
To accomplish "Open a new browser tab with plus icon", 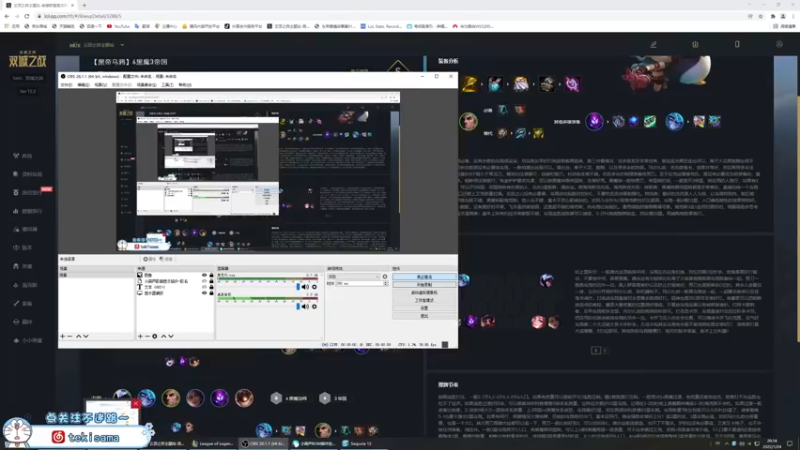I will pyautogui.click(x=84, y=5).
